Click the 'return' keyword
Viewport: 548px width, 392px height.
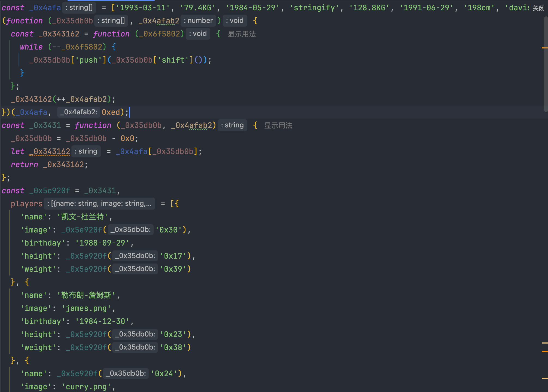tap(25, 165)
